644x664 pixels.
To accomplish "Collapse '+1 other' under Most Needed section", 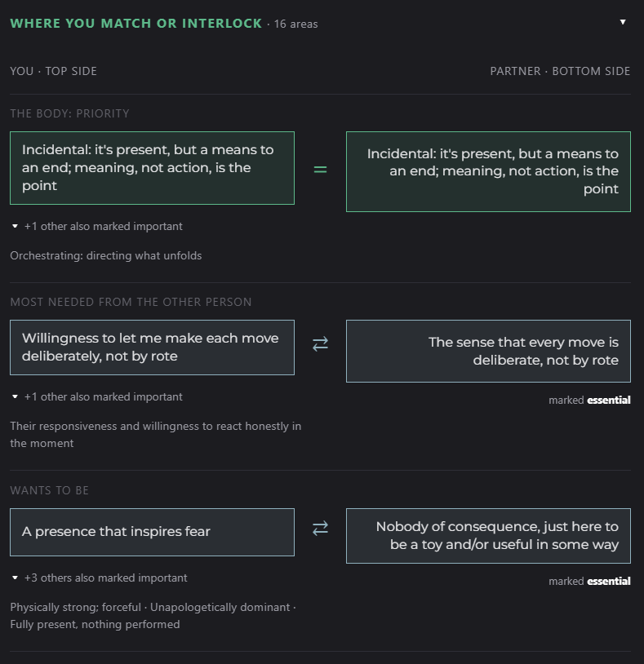I will [x=97, y=396].
